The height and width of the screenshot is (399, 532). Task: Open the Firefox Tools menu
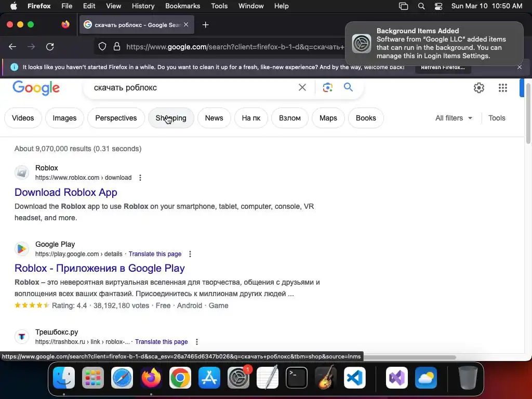point(219,6)
